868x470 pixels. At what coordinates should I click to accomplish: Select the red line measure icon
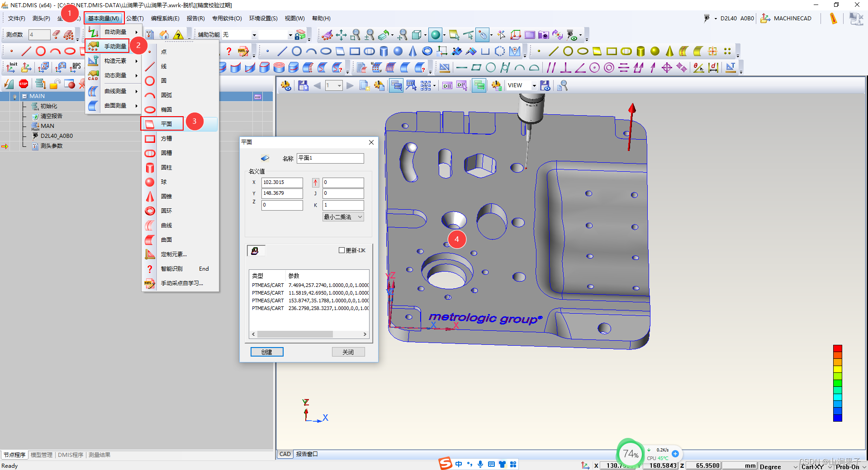26,51
